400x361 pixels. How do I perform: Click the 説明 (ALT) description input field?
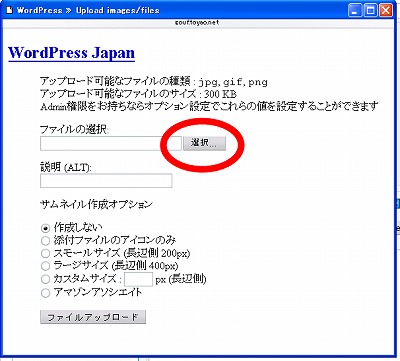coord(106,181)
